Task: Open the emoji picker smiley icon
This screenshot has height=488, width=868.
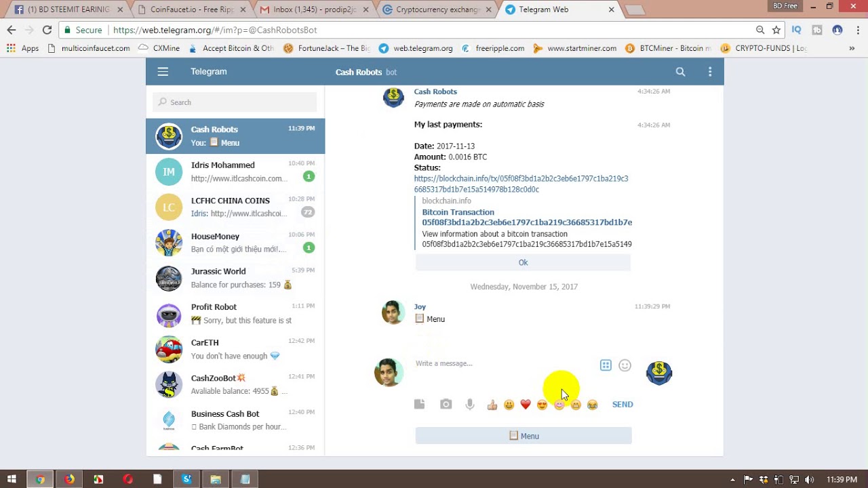Action: (625, 365)
